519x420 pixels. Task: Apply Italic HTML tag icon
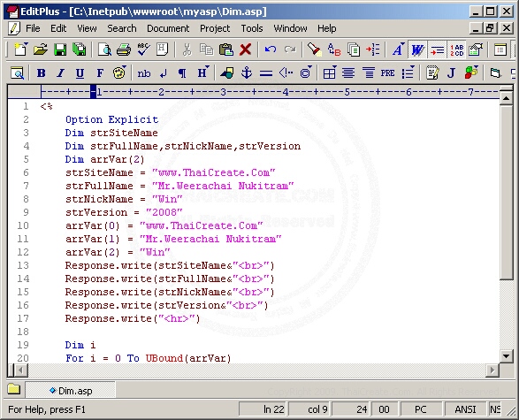tap(60, 73)
